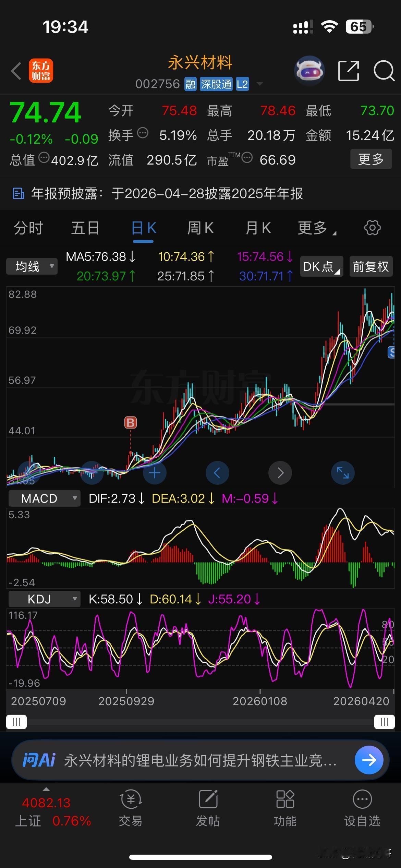Move chart left with left arrow
401x868 pixels.
point(217,473)
